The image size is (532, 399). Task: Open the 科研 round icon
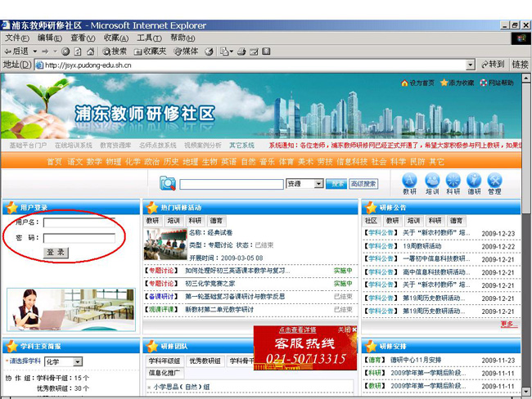453,184
